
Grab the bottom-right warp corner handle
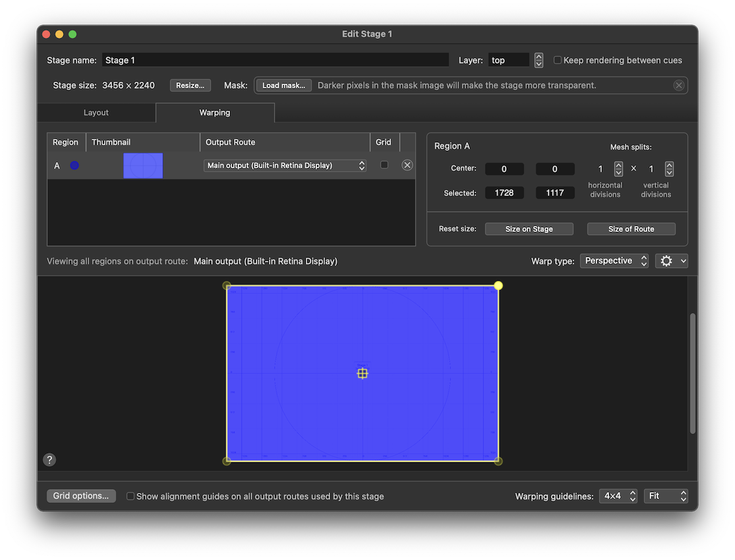coord(498,461)
